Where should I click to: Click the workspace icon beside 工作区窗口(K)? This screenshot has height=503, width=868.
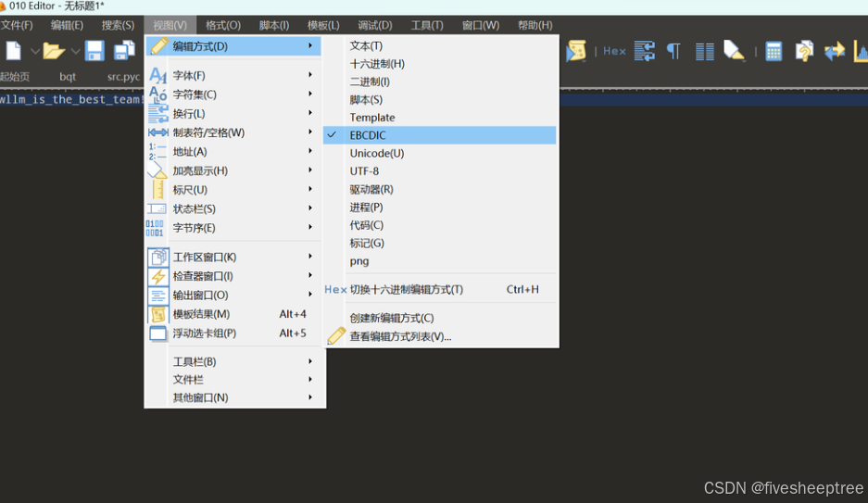[158, 257]
